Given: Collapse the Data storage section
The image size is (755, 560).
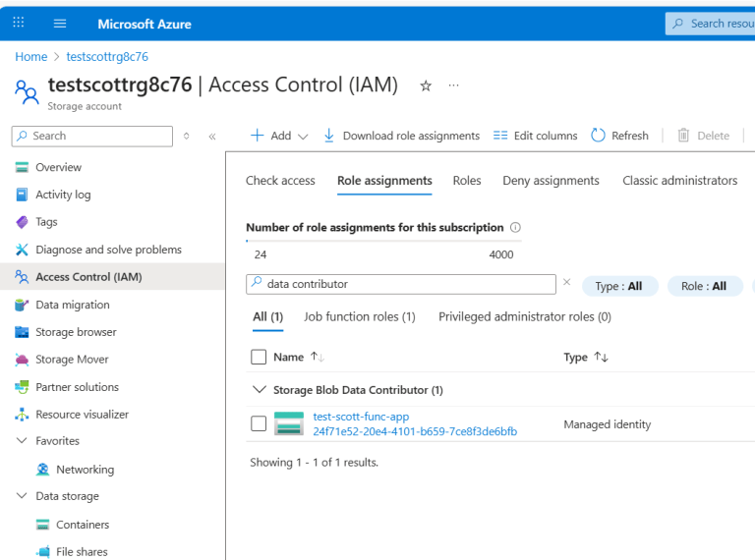Looking at the screenshot, I should click(22, 495).
